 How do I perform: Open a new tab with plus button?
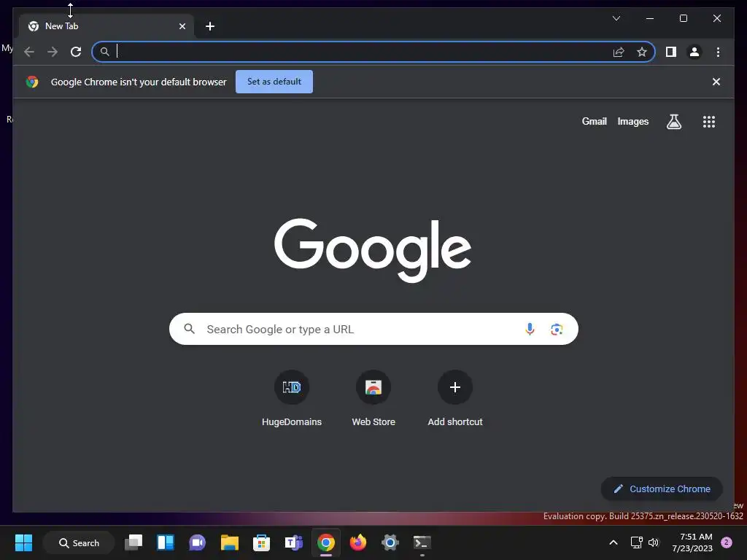click(210, 26)
